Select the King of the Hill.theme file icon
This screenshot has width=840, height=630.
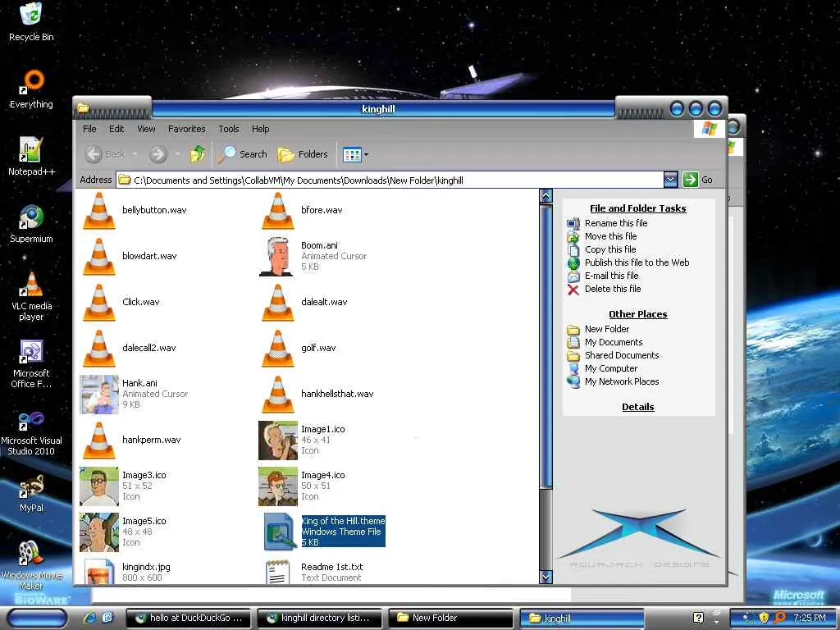pos(279,532)
